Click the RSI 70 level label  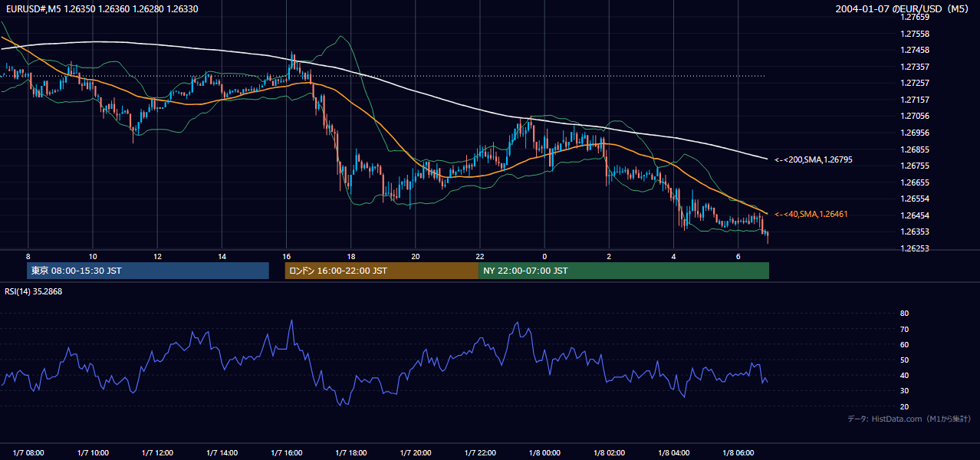pyautogui.click(x=904, y=329)
